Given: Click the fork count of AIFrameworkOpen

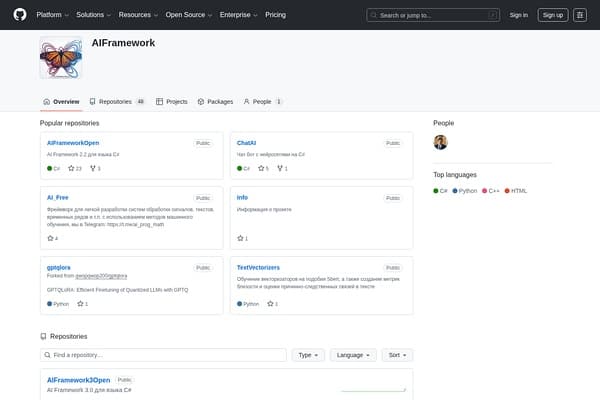Looking at the screenshot, I should click(95, 168).
